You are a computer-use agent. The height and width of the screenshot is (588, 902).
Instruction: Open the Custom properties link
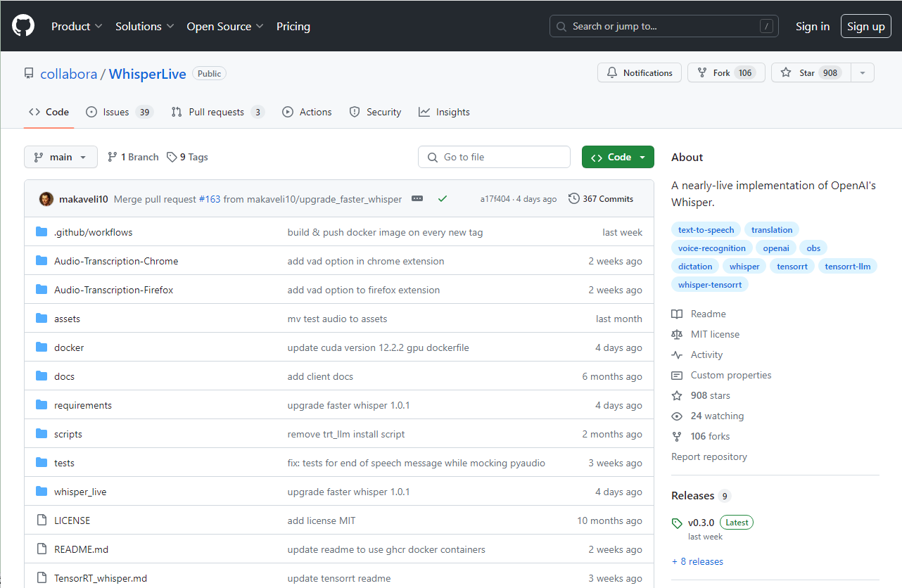(x=731, y=375)
